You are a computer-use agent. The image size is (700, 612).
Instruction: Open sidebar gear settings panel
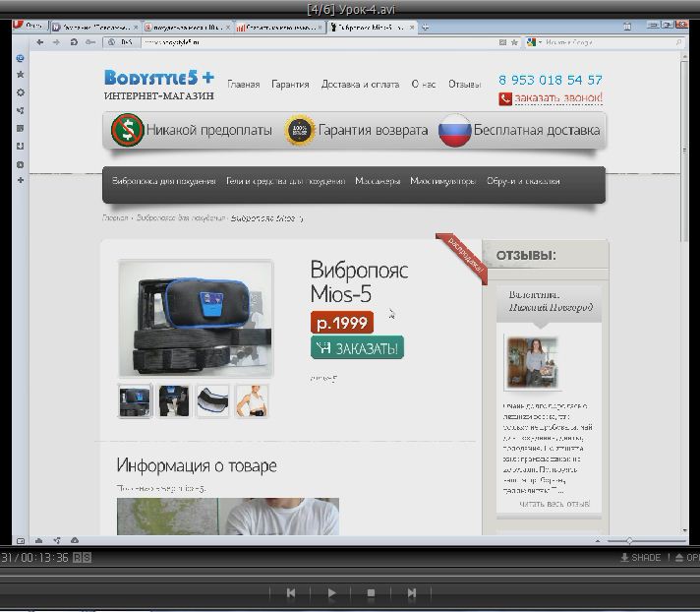[x=20, y=92]
